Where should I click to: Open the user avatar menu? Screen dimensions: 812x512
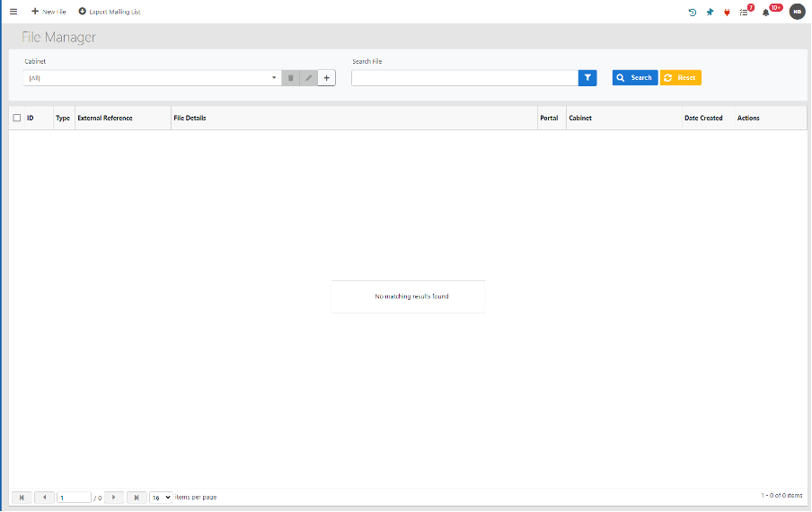click(x=797, y=12)
